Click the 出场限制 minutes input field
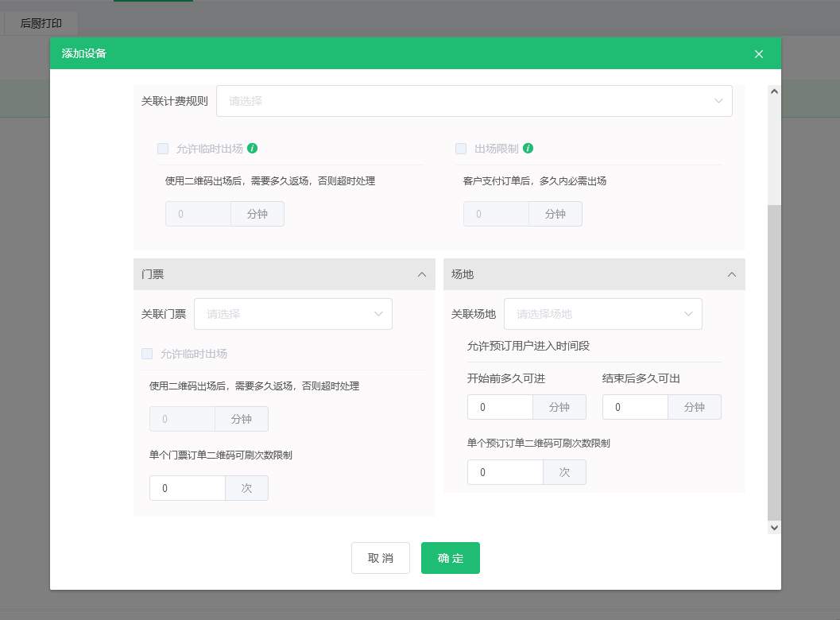This screenshot has width=840, height=620. coord(496,214)
